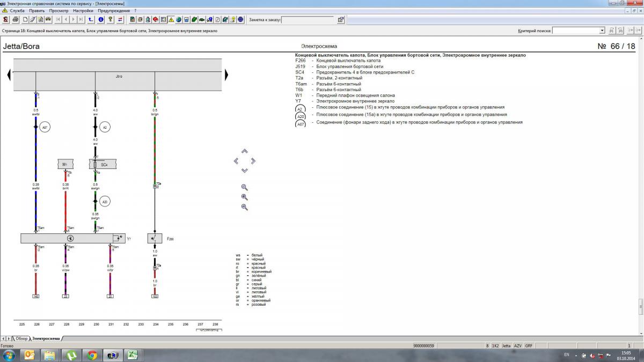
Task: Open the Настройки menu
Action: tap(83, 10)
